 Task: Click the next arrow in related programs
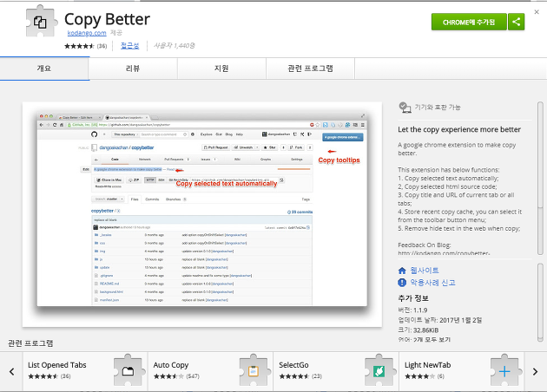point(535,371)
